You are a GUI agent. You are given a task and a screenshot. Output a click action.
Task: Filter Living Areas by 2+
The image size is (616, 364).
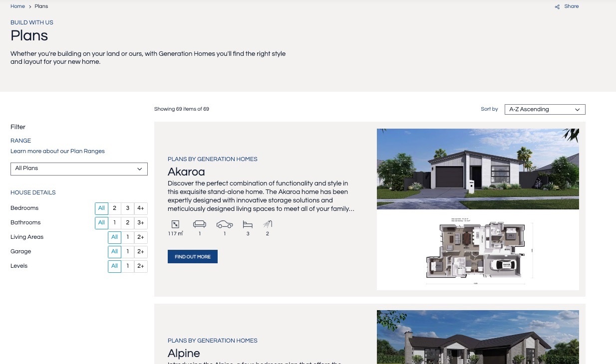pyautogui.click(x=141, y=237)
